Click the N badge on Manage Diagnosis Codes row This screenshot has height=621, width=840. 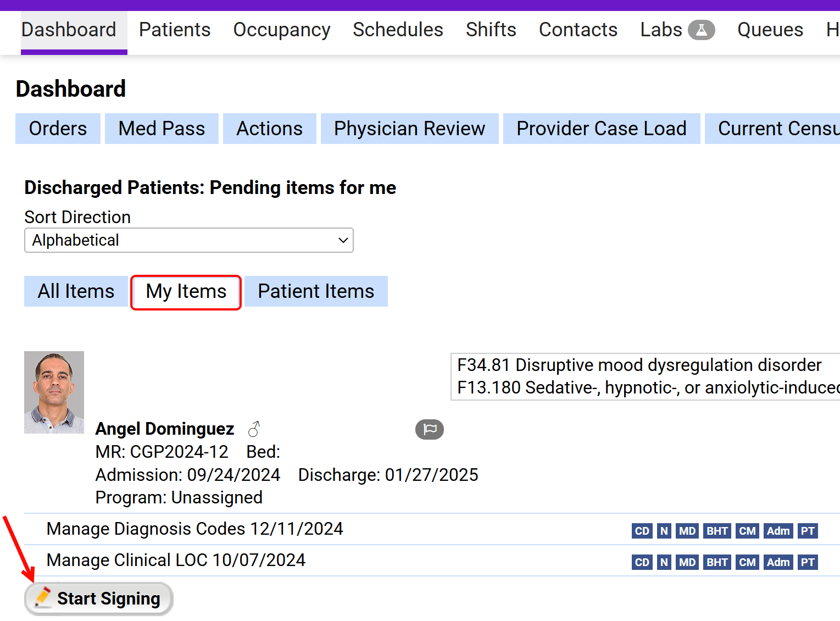tap(664, 531)
